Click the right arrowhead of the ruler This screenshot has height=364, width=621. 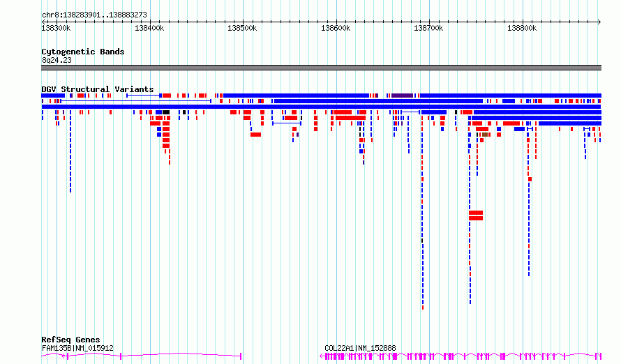(599, 22)
